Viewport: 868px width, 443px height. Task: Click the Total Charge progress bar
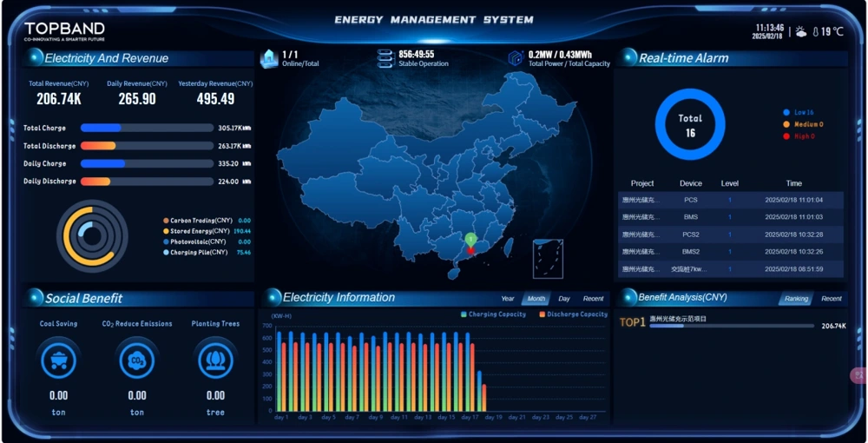pyautogui.click(x=147, y=128)
